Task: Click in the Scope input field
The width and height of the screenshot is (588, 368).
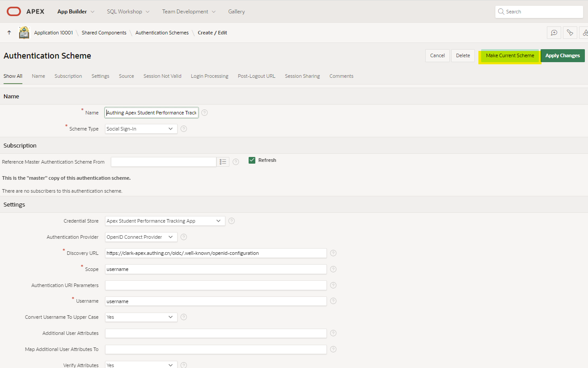Action: point(216,269)
